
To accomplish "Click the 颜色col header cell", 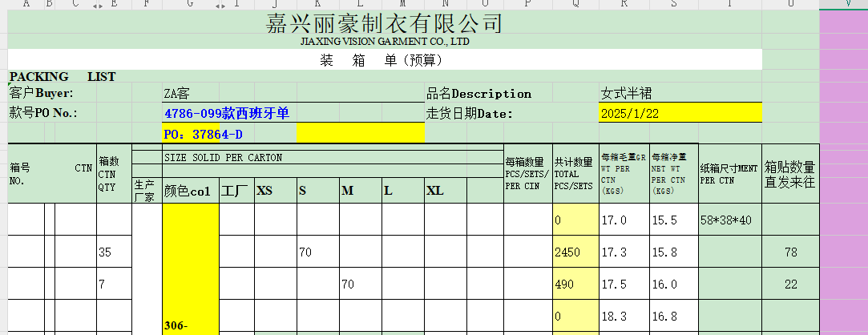I will (191, 192).
